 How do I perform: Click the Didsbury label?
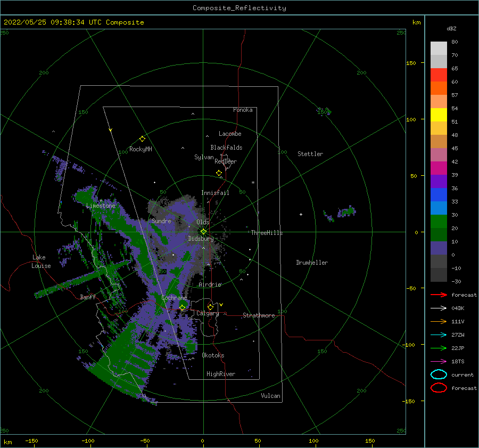pyautogui.click(x=201, y=239)
